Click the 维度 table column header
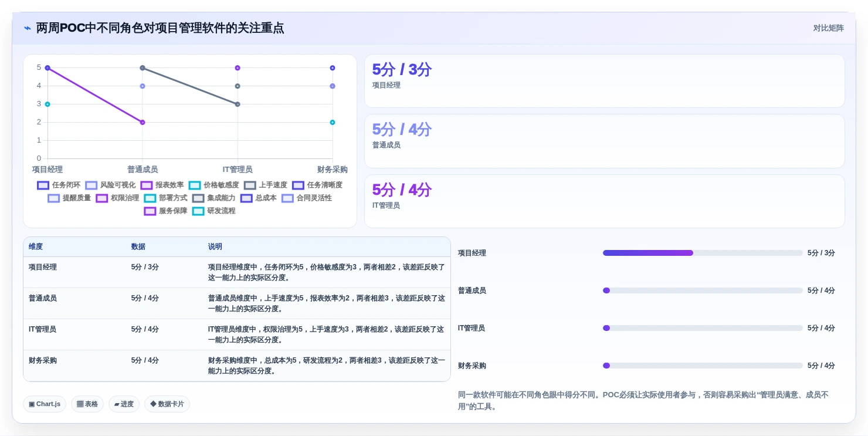The height and width of the screenshot is (436, 868). pos(36,247)
